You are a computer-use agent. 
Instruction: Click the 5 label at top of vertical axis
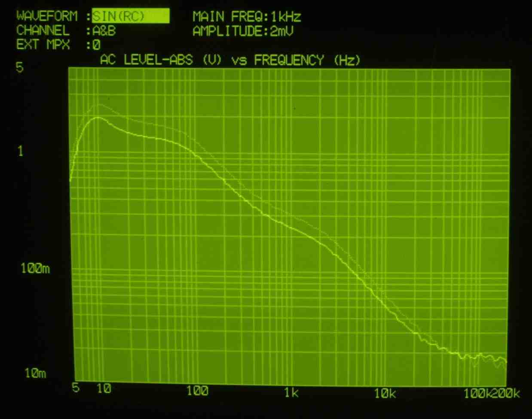point(19,67)
